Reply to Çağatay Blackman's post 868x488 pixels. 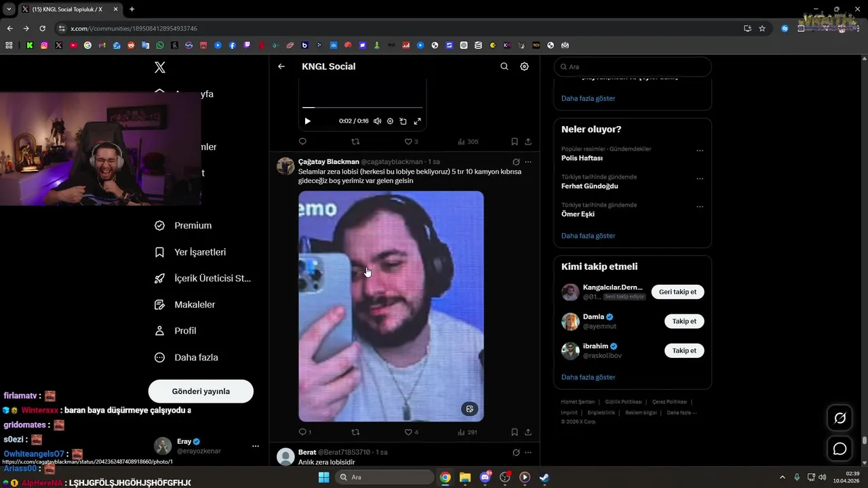pyautogui.click(x=304, y=432)
